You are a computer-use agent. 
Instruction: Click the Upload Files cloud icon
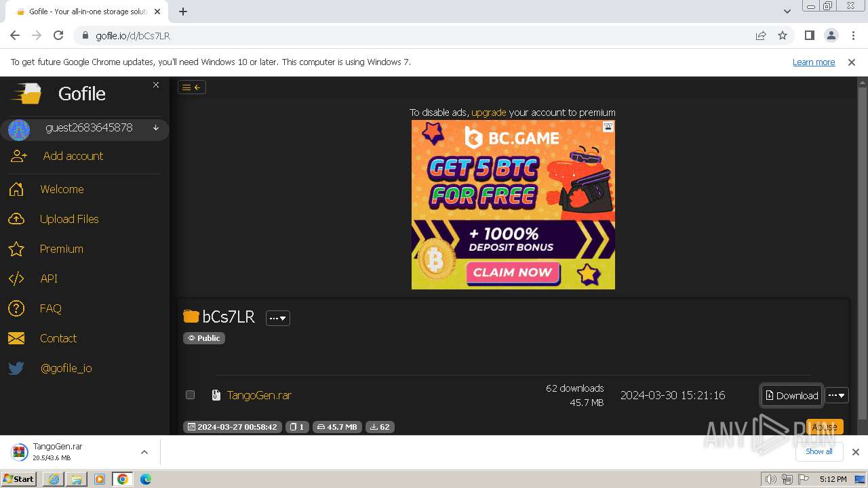[x=16, y=219]
